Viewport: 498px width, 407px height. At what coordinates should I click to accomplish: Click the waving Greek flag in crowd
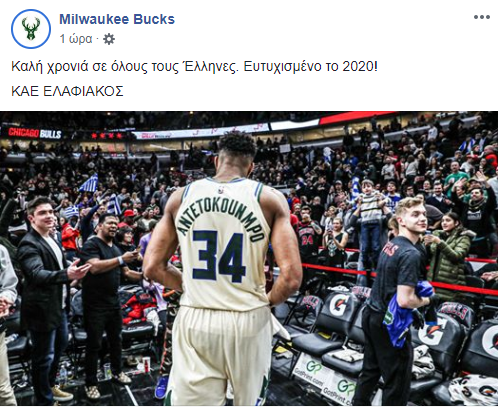[x=89, y=183]
